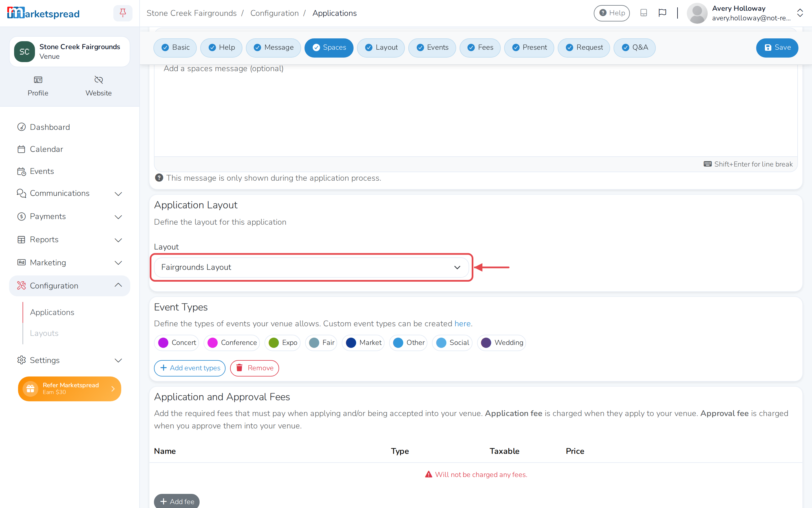
Task: Click the pin sidebar icon
Action: (123, 13)
